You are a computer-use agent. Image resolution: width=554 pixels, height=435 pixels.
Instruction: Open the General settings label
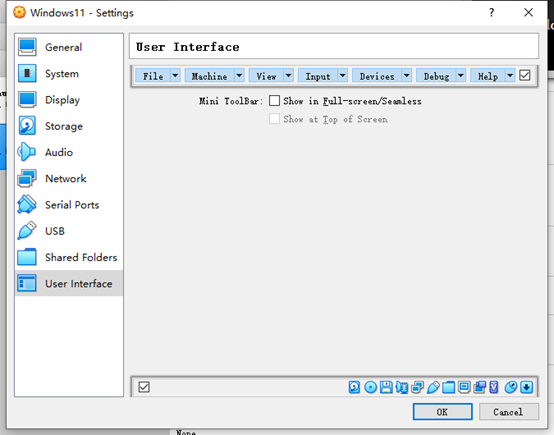64,47
